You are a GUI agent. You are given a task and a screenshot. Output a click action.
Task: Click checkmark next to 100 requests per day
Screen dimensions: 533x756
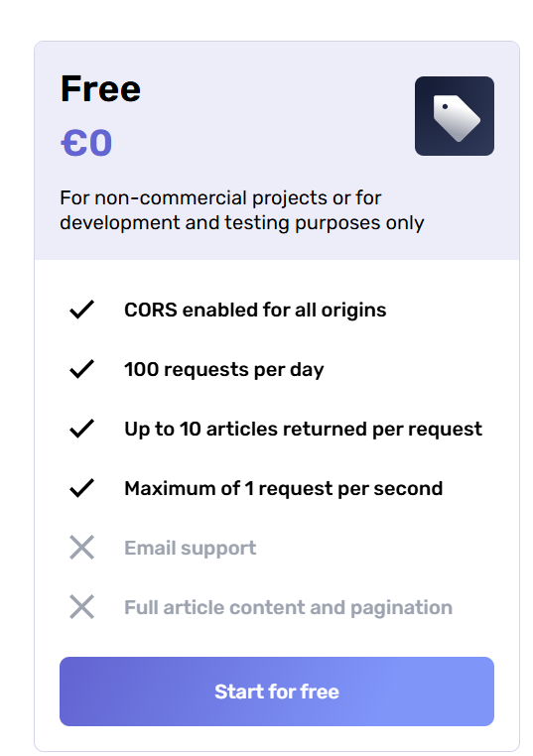81,369
